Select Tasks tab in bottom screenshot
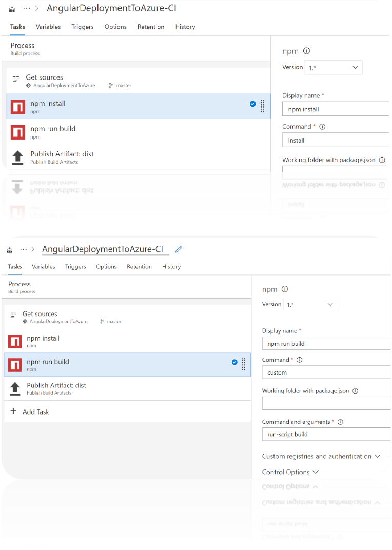 tap(15, 267)
